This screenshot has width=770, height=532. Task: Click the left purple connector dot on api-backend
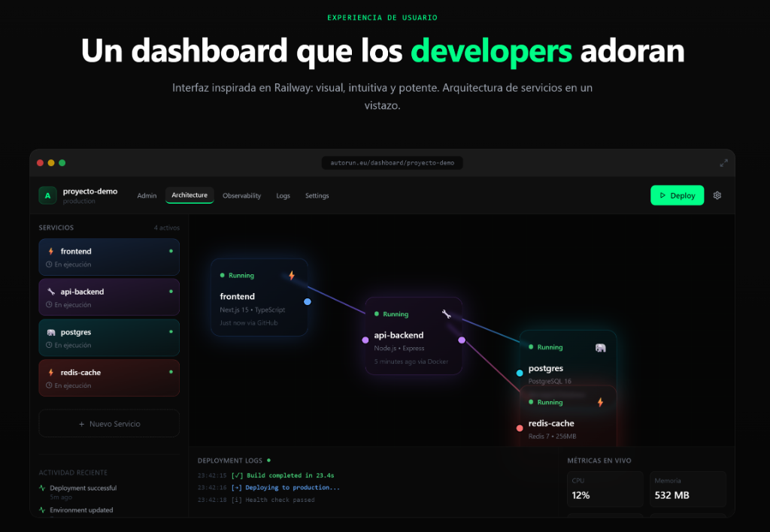click(x=365, y=340)
